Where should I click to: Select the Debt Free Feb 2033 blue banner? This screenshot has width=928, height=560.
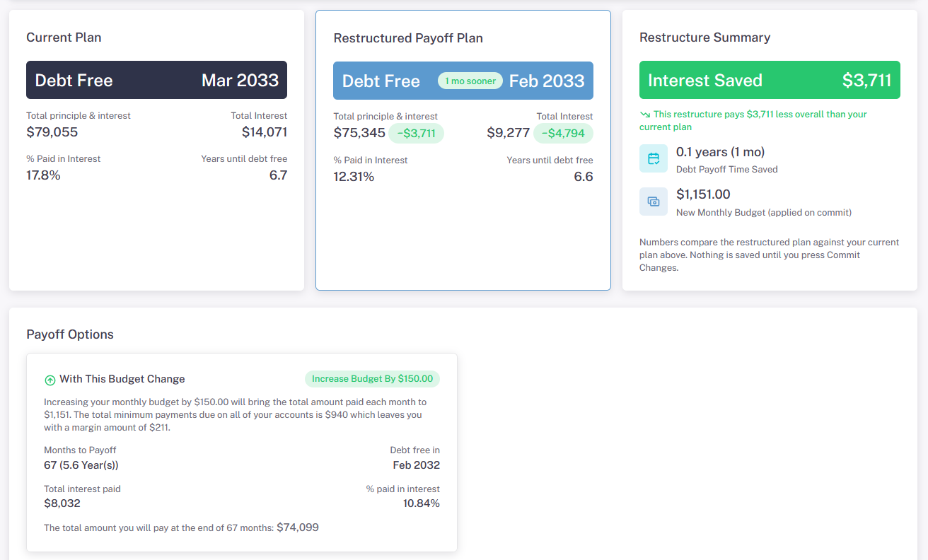463,81
